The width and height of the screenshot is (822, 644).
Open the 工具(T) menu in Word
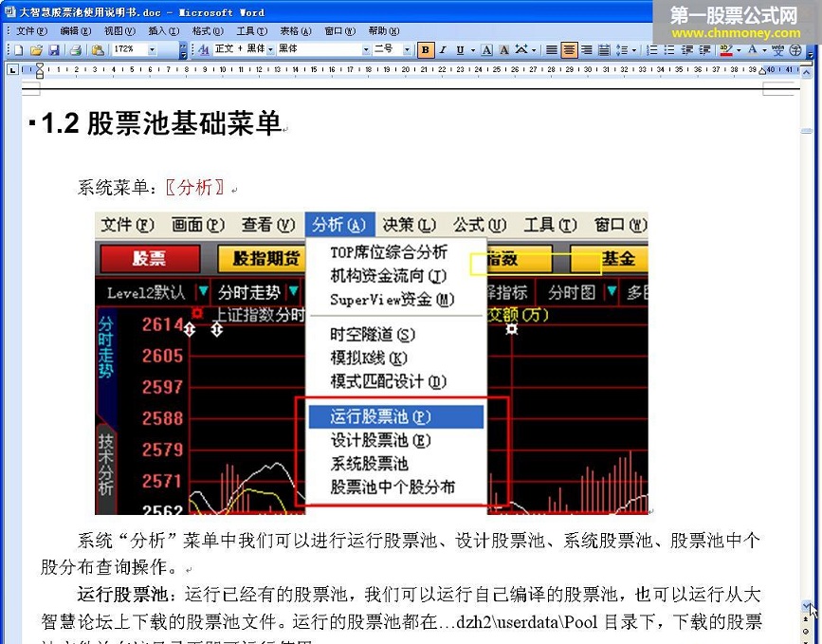[x=251, y=31]
